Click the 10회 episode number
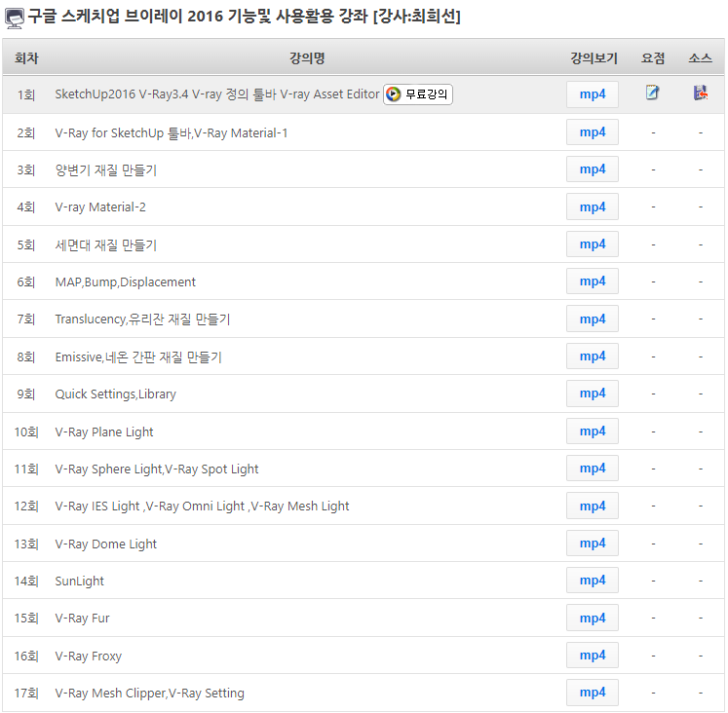 (x=26, y=432)
